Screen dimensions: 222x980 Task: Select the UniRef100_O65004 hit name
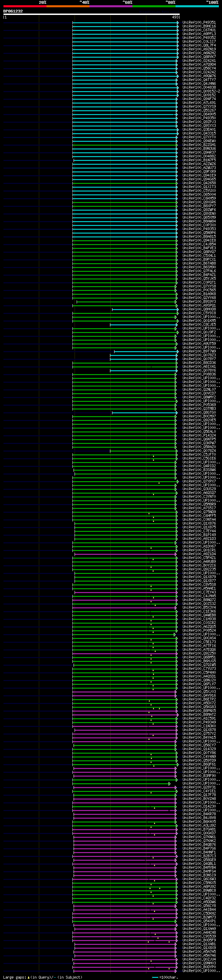click(199, 195)
